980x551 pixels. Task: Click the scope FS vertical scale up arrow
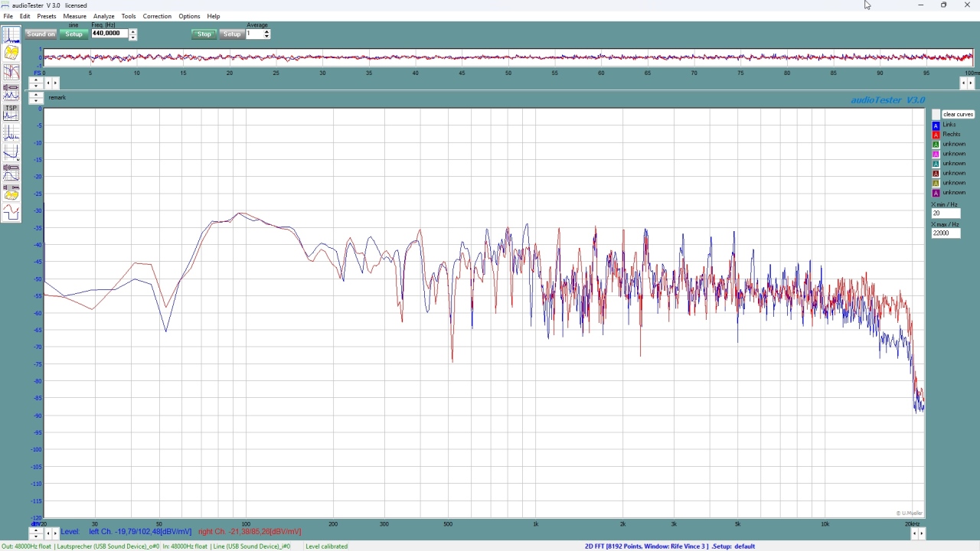(x=36, y=80)
